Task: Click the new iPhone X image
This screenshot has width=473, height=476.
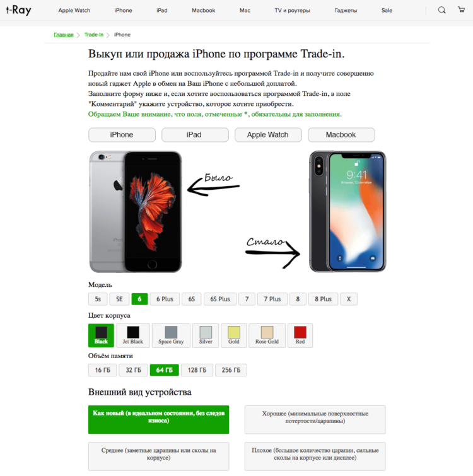Action: [347, 211]
